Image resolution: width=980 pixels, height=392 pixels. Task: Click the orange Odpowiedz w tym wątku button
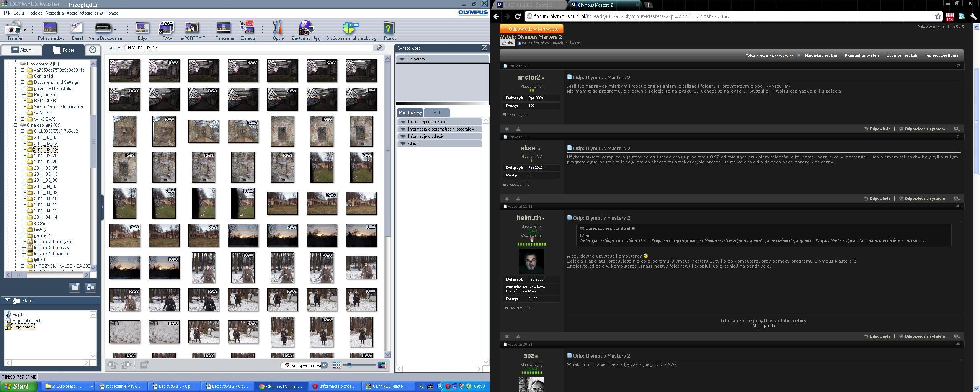tap(531, 29)
